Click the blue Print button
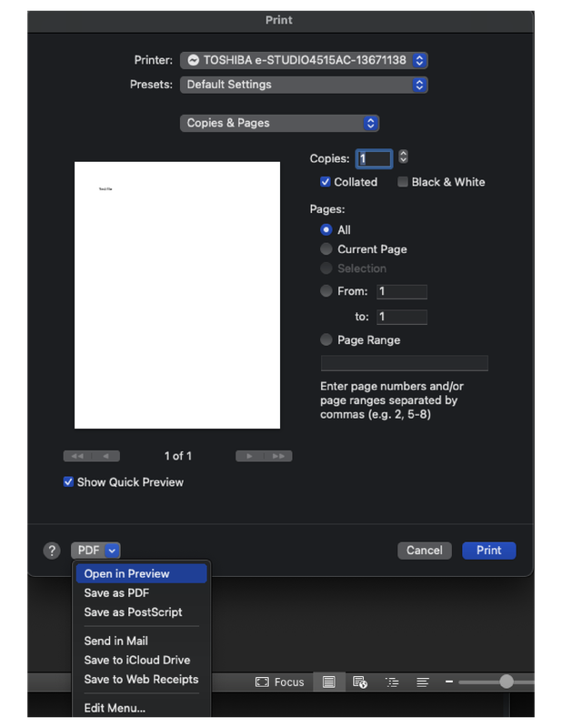This screenshot has height=728, width=562. (x=489, y=551)
